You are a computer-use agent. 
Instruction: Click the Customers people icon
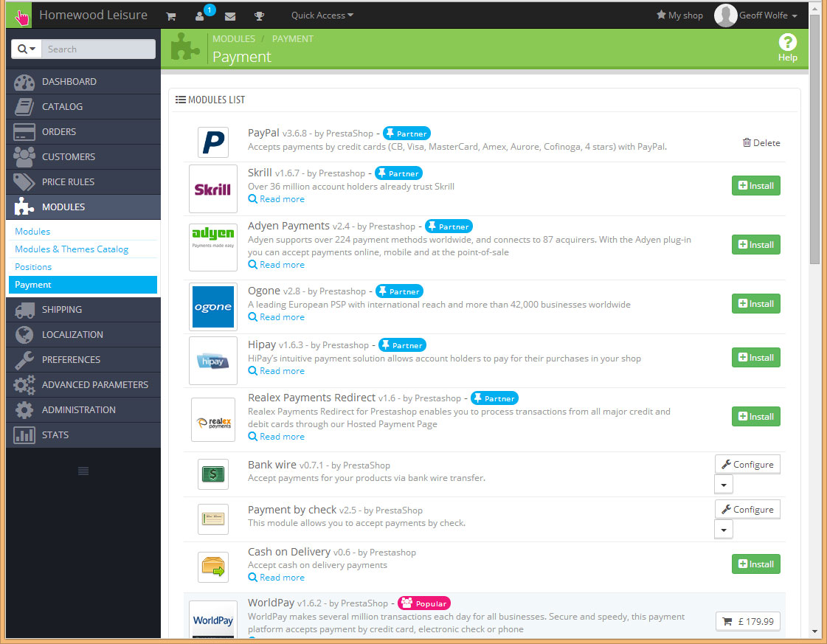24,157
